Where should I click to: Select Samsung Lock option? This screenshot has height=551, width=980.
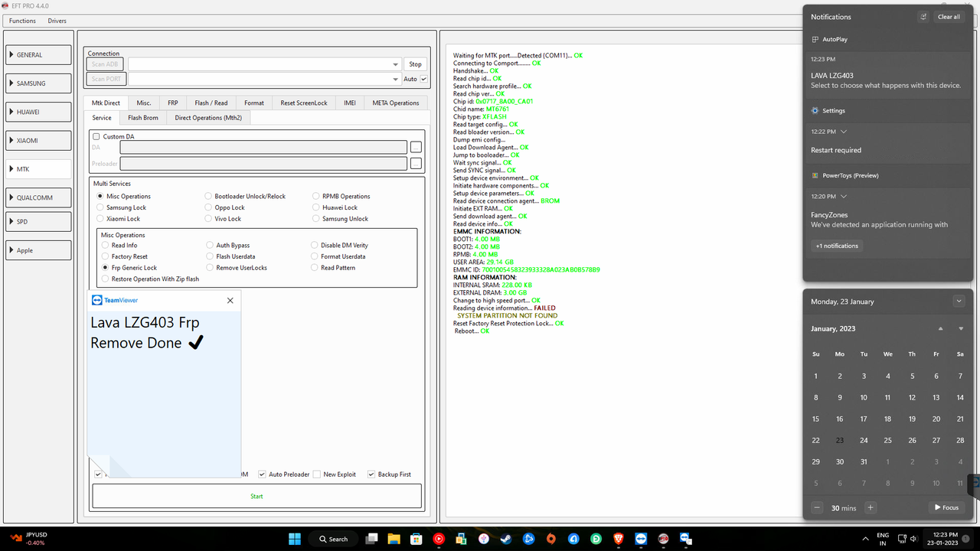[x=100, y=207]
